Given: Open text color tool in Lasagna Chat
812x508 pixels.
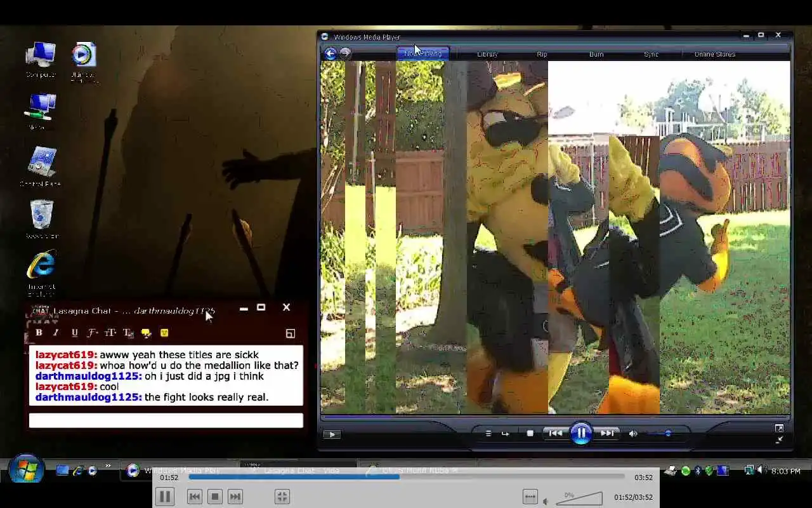Looking at the screenshot, I should 128,333.
